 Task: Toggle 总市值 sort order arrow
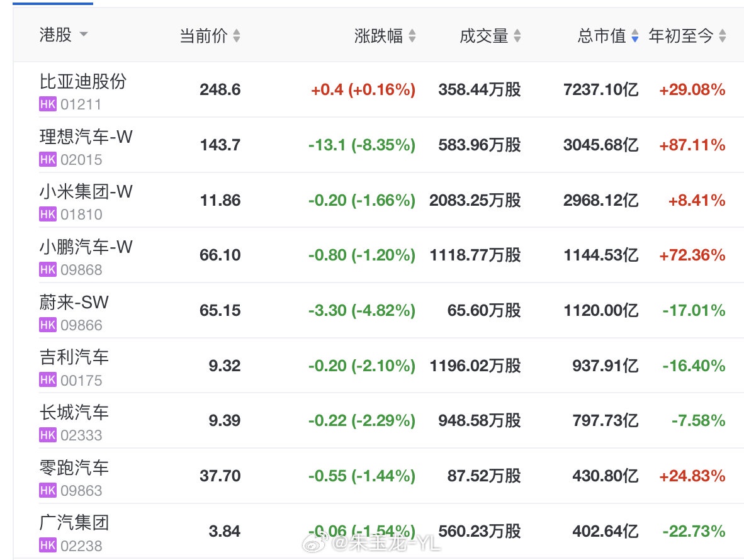[635, 36]
